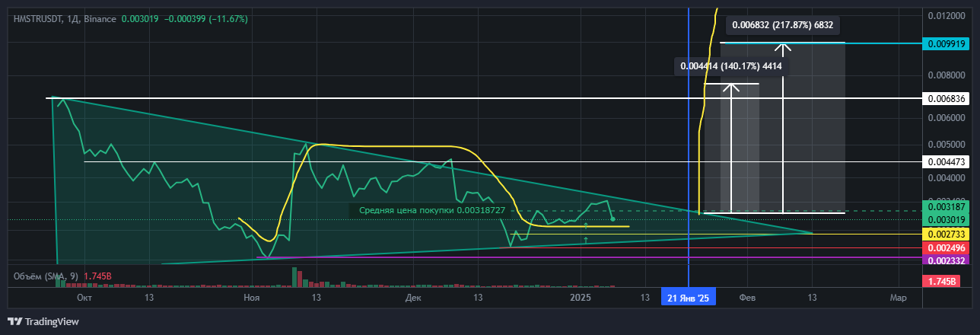The height and width of the screenshot is (335, 980).
Task: Select the 0.004414 (140.17%) measurement label
Action: click(x=731, y=66)
